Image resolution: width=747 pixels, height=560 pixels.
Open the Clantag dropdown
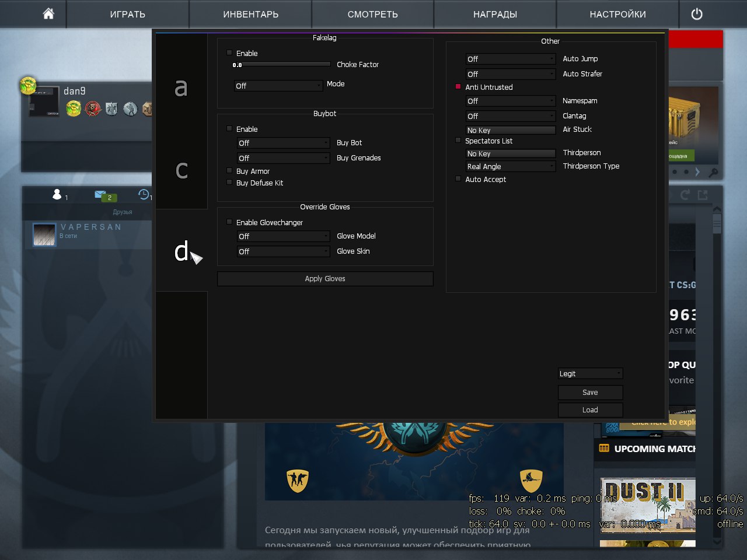[511, 116]
